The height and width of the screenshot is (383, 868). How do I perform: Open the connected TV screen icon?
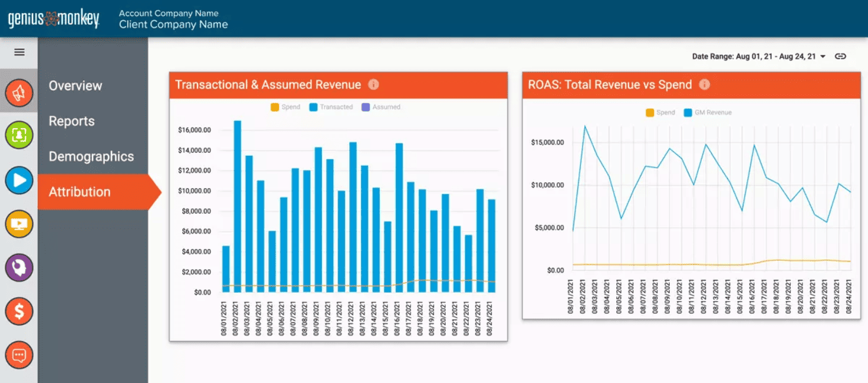coord(18,224)
